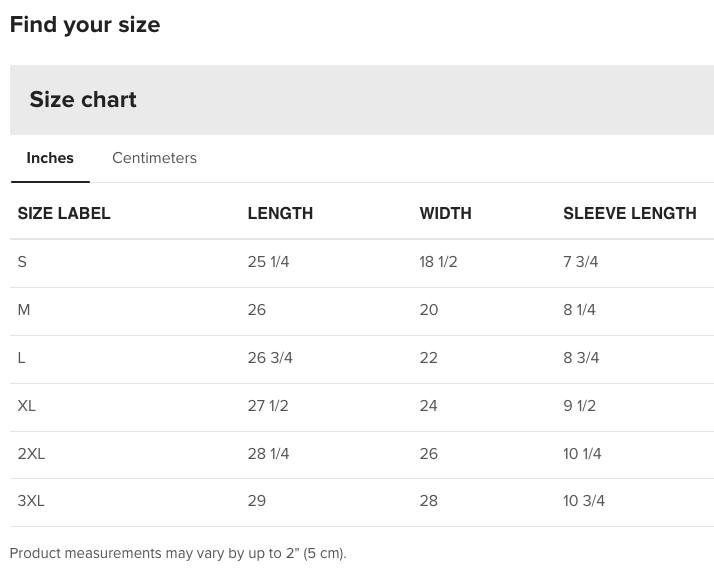Image resolution: width=714 pixels, height=583 pixels.
Task: Pick the 2XL size label cell
Action: coord(31,454)
